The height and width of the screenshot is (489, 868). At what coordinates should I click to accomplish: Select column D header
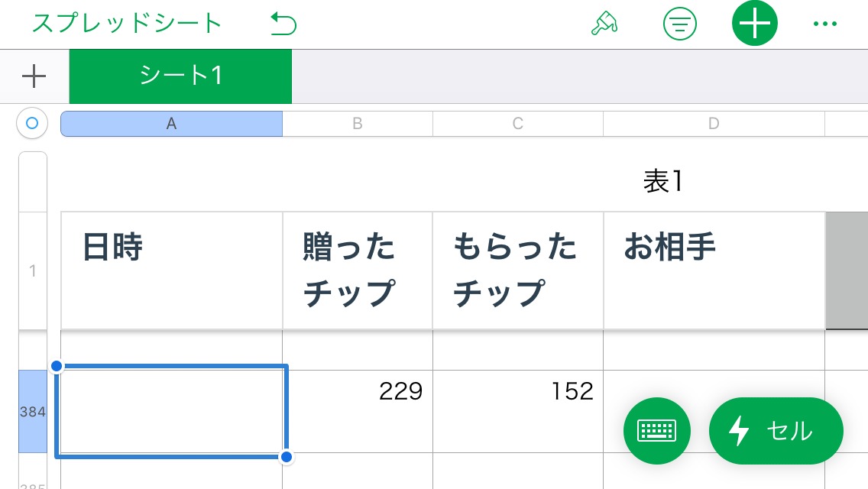click(714, 124)
